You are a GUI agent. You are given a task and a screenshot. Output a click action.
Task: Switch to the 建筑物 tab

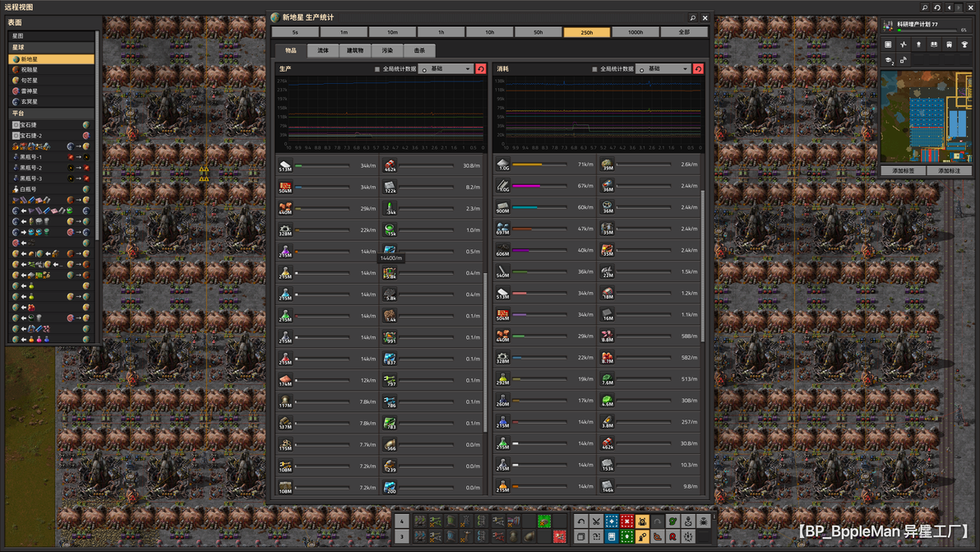[x=355, y=51]
